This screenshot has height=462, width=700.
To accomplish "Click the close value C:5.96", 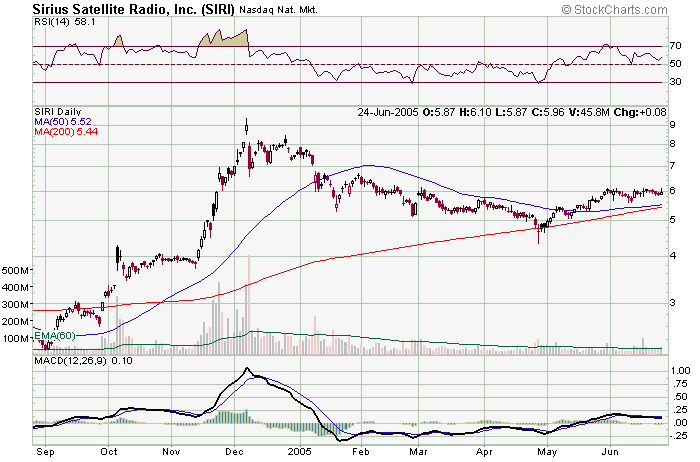I will point(548,112).
